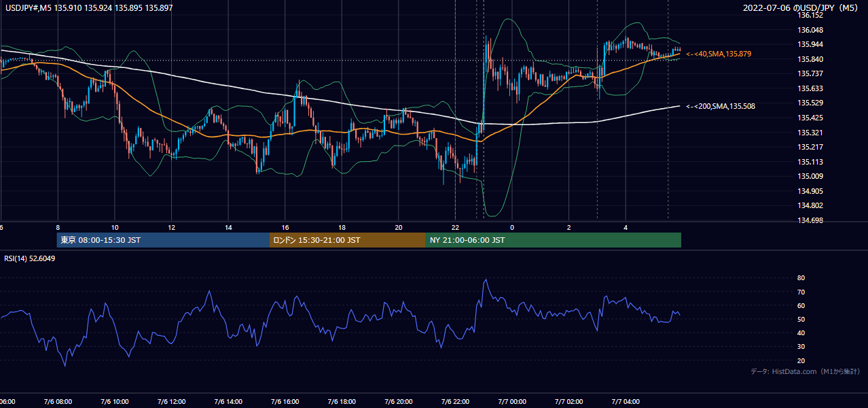Click the 135.840 price axis label

pos(810,59)
